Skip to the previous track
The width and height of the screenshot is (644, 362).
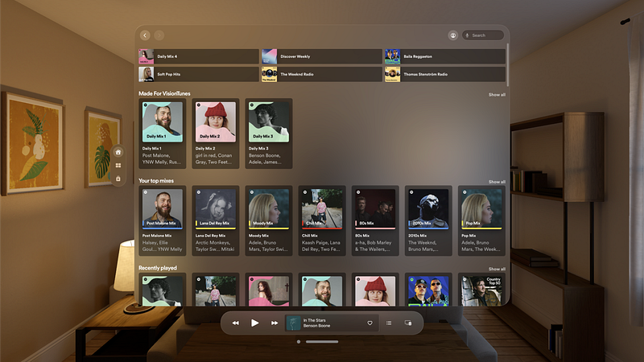point(235,323)
